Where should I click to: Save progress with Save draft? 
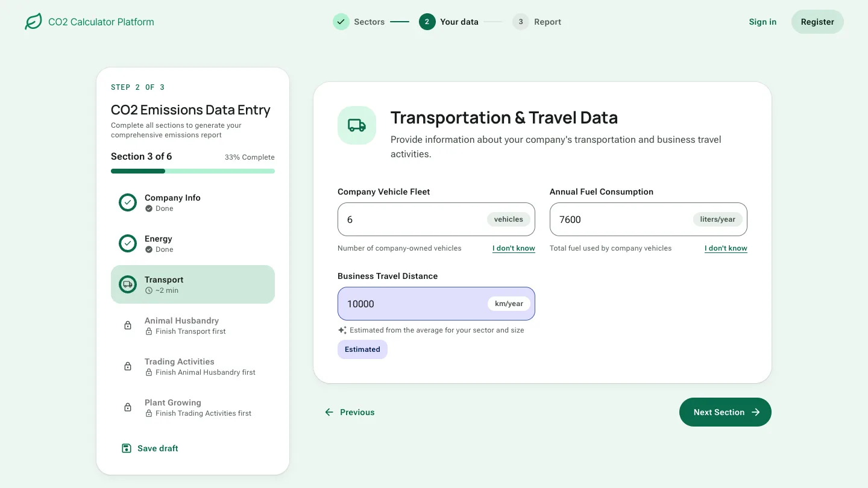(150, 448)
